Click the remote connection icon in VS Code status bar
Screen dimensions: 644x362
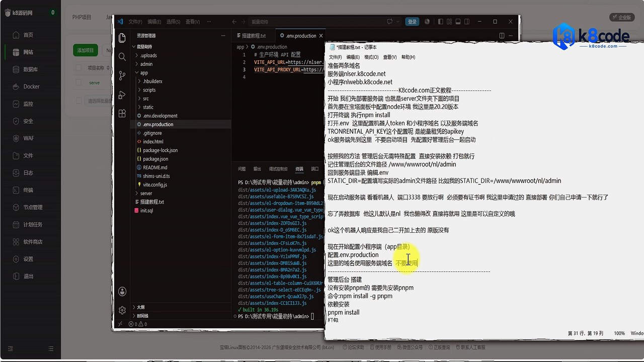(120, 324)
